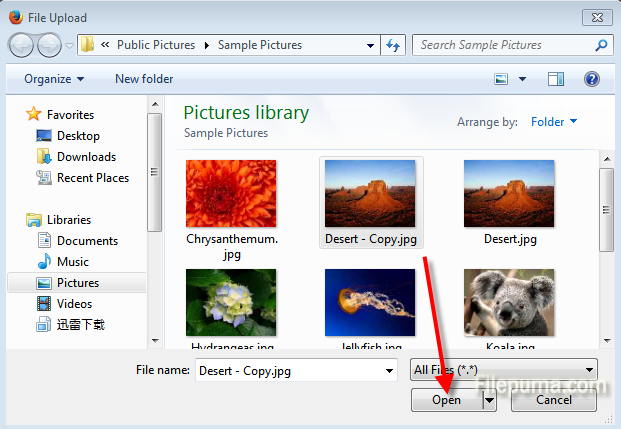
Task: Open the All Files type filter dropdown
Action: point(504,370)
